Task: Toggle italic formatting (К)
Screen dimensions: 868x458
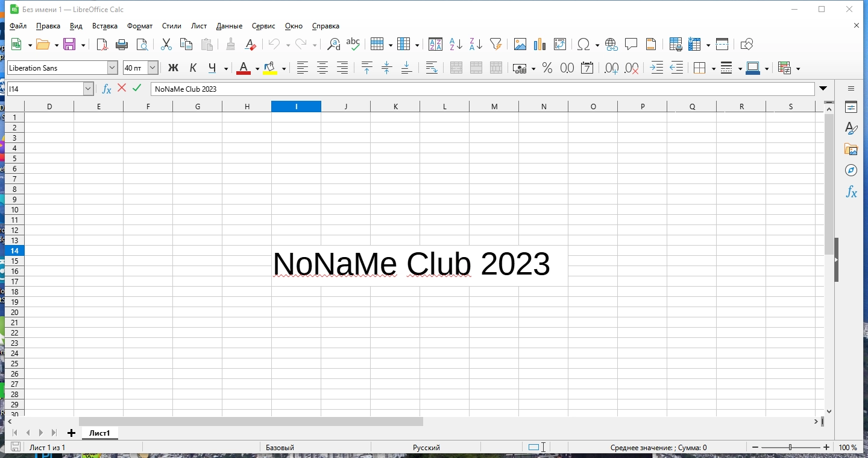Action: [x=193, y=68]
